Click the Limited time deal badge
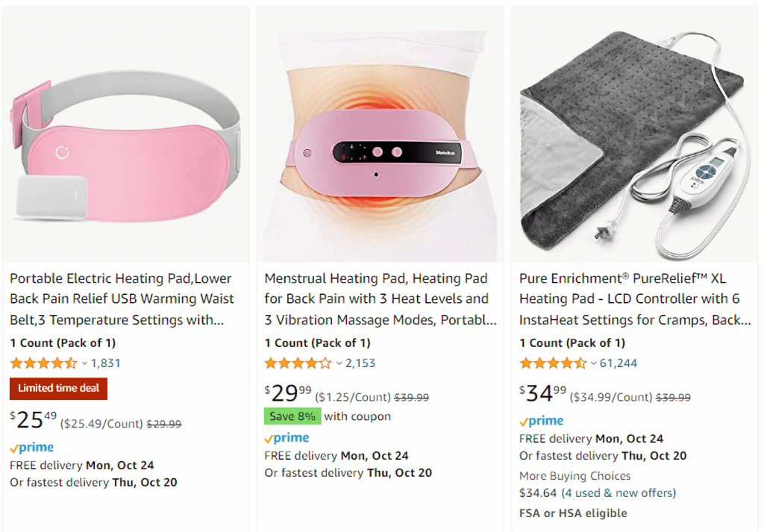The image size is (764, 532). 58,388
